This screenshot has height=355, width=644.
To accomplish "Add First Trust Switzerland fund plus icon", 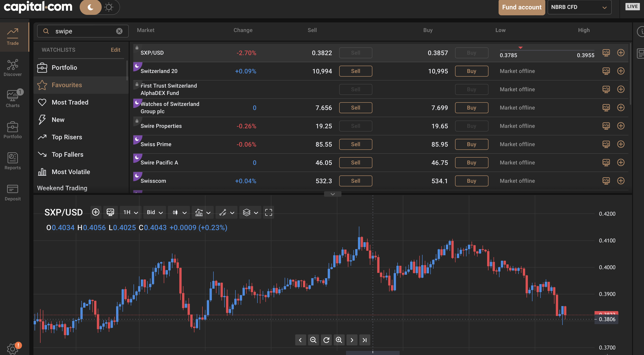I will point(620,89).
